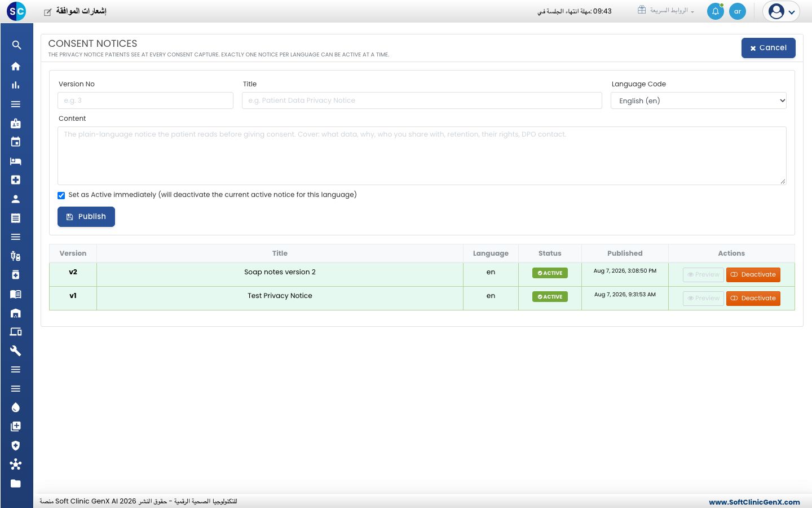Open the blood drop sidebar icon
The image size is (812, 508).
tap(16, 408)
